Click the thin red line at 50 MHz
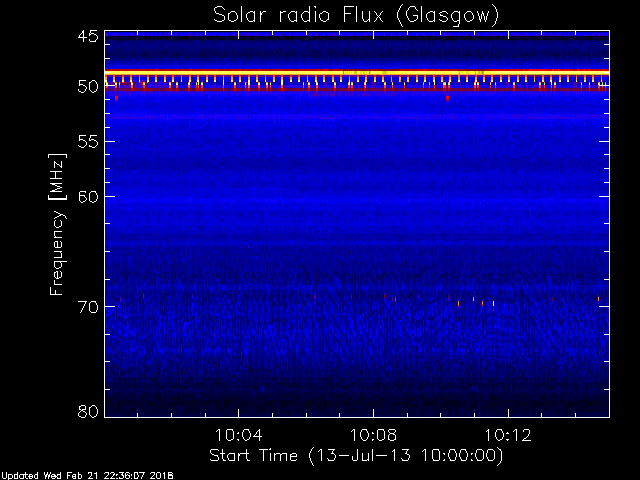The height and width of the screenshot is (480, 640). pyautogui.click(x=355, y=90)
